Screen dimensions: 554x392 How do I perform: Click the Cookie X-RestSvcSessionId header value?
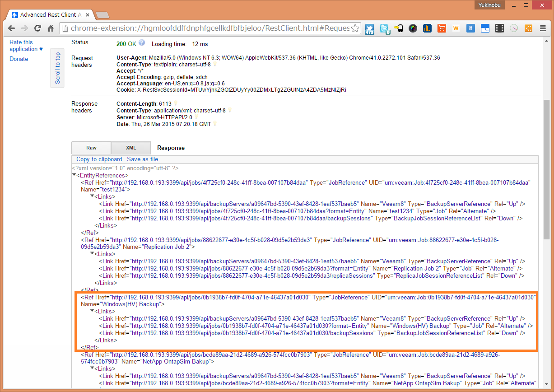(x=242, y=90)
